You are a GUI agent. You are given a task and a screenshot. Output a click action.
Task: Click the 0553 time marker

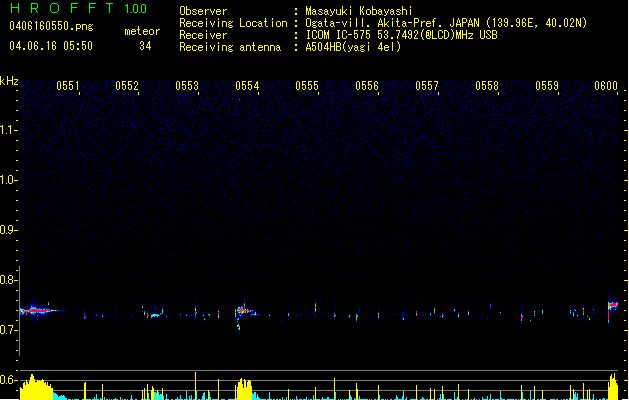(x=187, y=86)
